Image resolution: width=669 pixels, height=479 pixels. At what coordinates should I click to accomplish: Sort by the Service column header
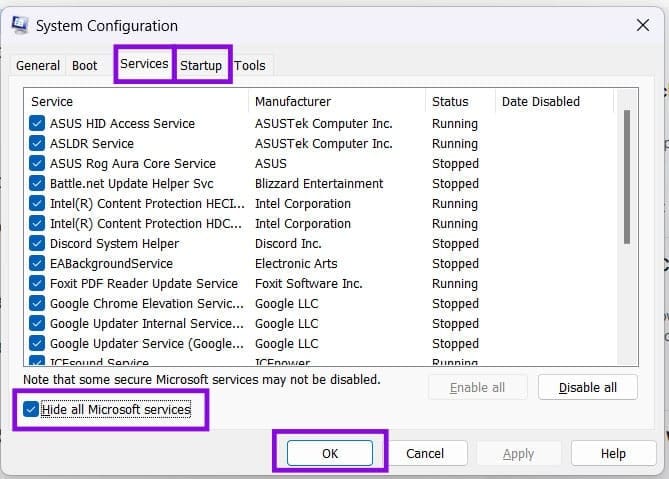coord(137,102)
